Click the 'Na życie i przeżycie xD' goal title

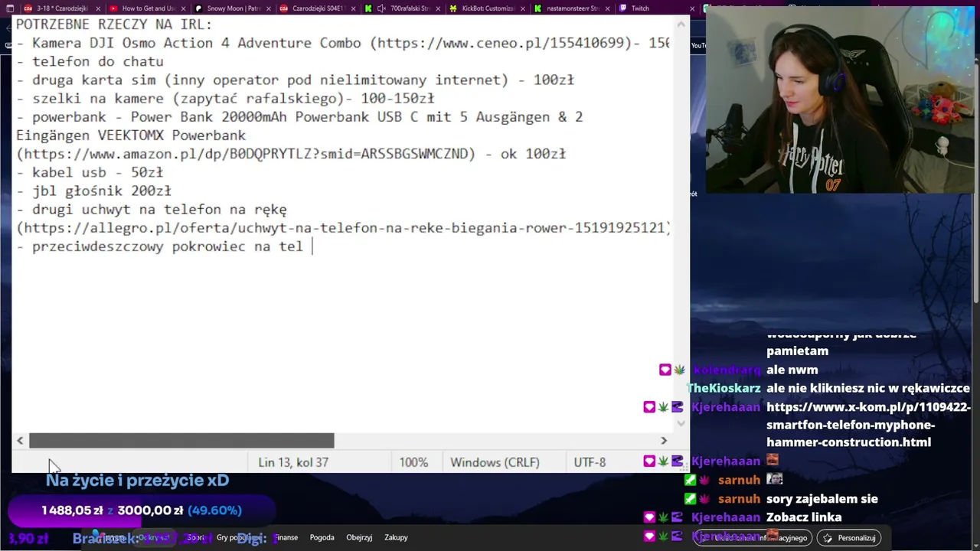pos(137,481)
